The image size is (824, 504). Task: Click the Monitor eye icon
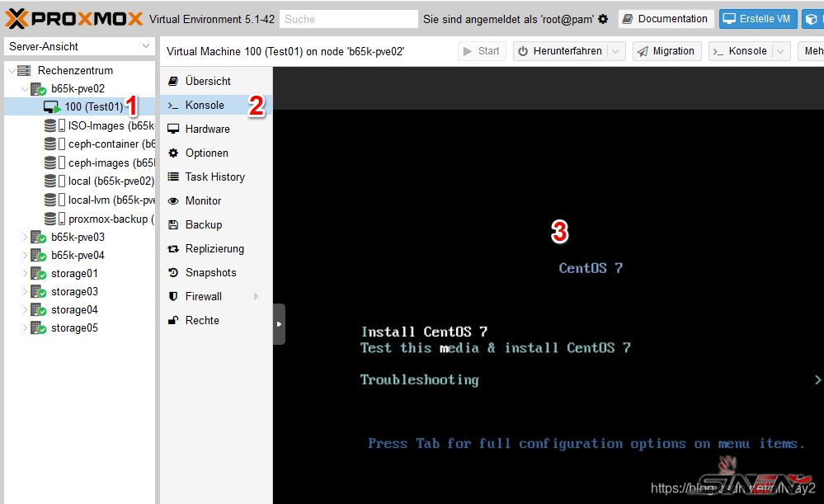pos(173,200)
